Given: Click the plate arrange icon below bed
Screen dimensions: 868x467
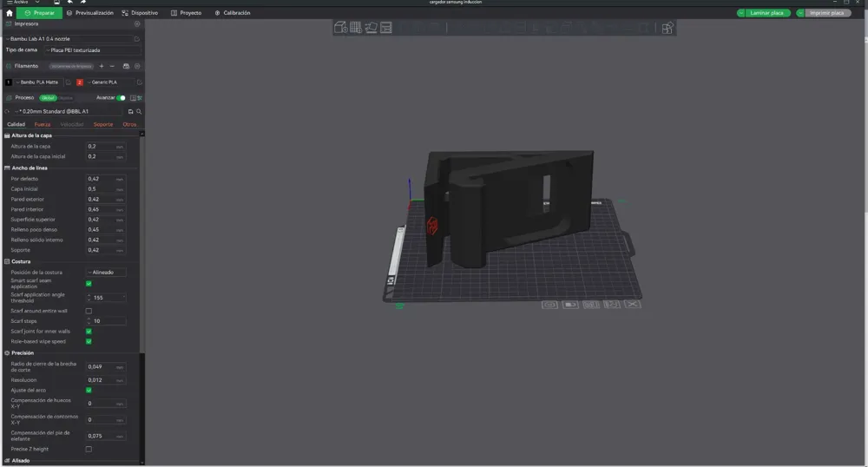Looking at the screenshot, I should (590, 305).
